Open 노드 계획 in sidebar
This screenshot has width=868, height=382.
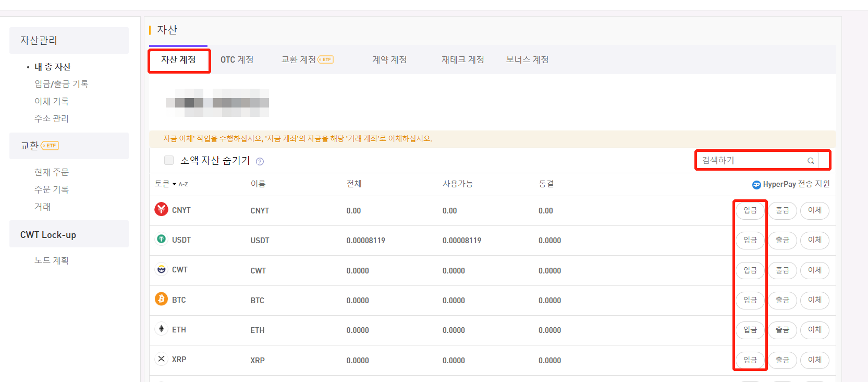(x=52, y=260)
